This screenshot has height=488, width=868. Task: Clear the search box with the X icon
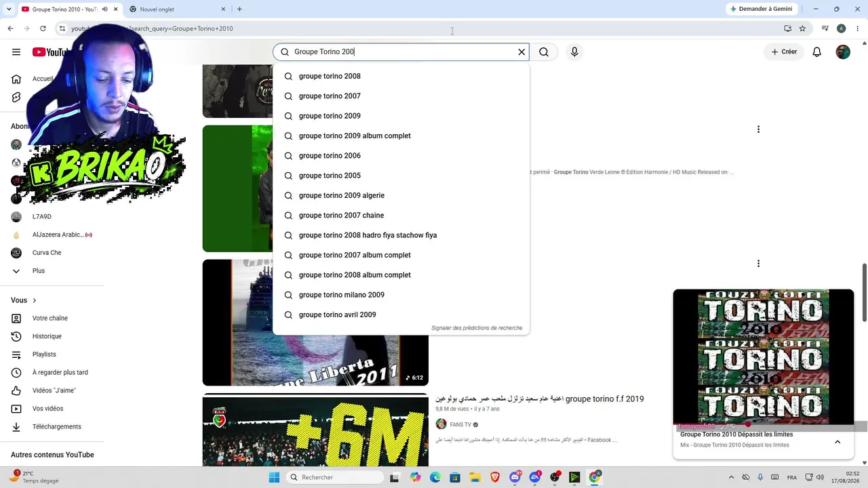[x=521, y=52]
